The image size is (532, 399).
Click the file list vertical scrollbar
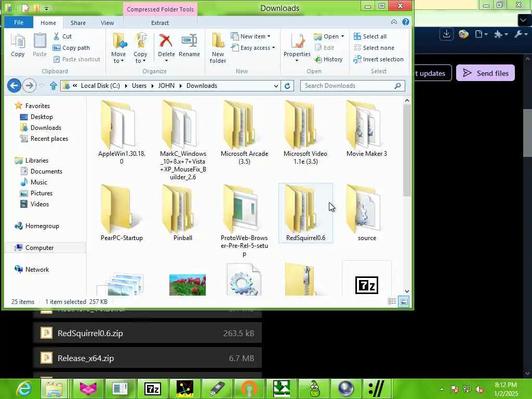click(x=407, y=150)
